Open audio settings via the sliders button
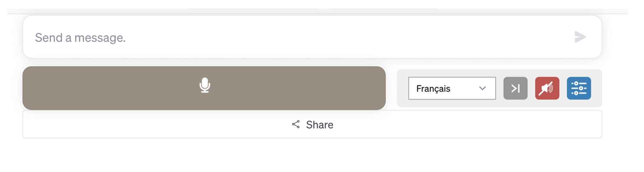The image size is (644, 172). 579,88
